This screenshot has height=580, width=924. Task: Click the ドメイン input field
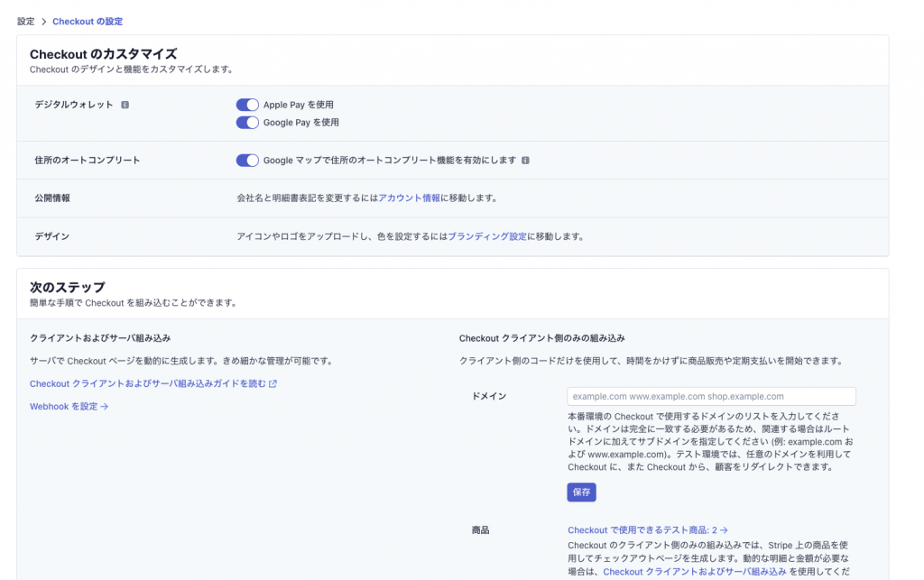711,396
